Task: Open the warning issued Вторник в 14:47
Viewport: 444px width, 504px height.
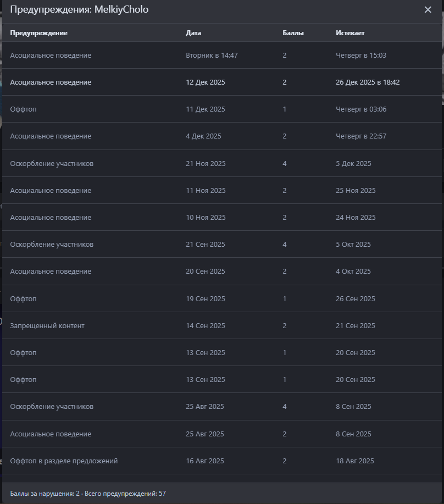Action: point(51,56)
